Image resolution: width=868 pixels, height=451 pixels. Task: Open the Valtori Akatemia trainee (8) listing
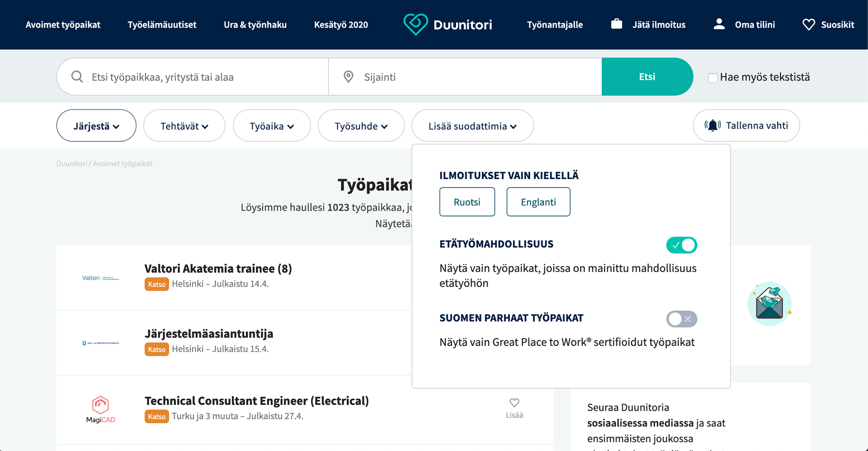pos(218,268)
